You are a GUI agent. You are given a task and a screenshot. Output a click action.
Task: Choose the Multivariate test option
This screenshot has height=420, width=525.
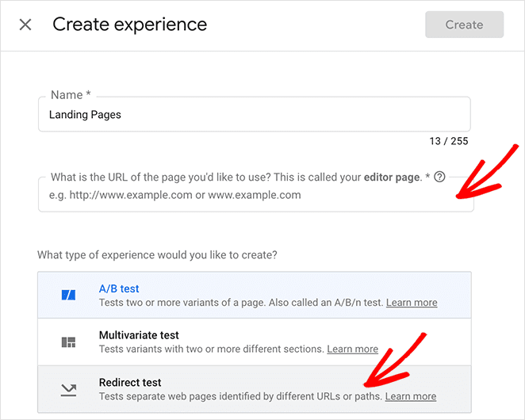tap(255, 342)
